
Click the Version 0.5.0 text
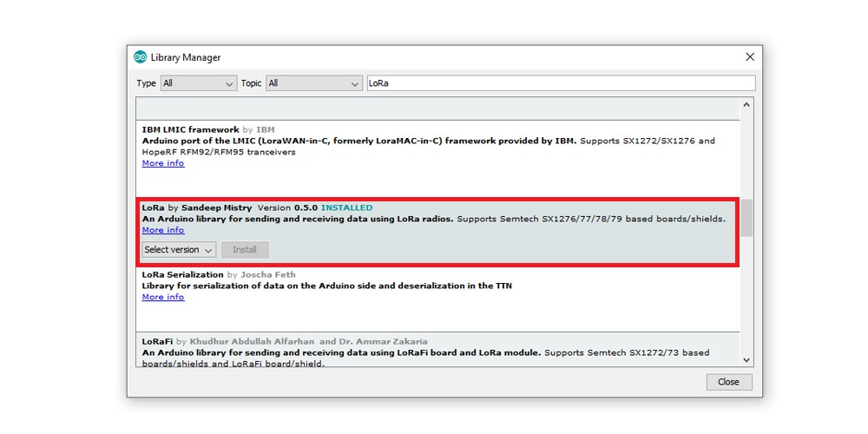[288, 208]
